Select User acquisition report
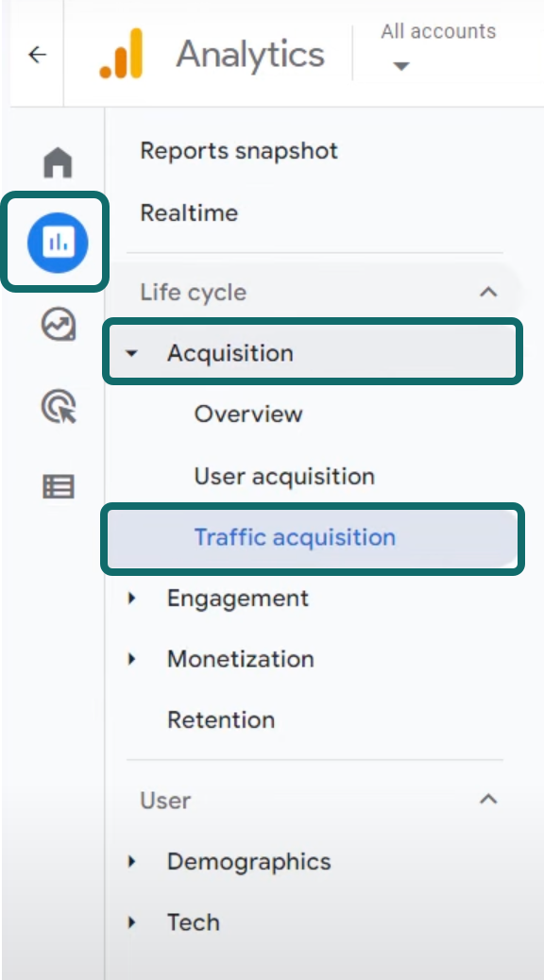544x980 pixels. [x=284, y=476]
